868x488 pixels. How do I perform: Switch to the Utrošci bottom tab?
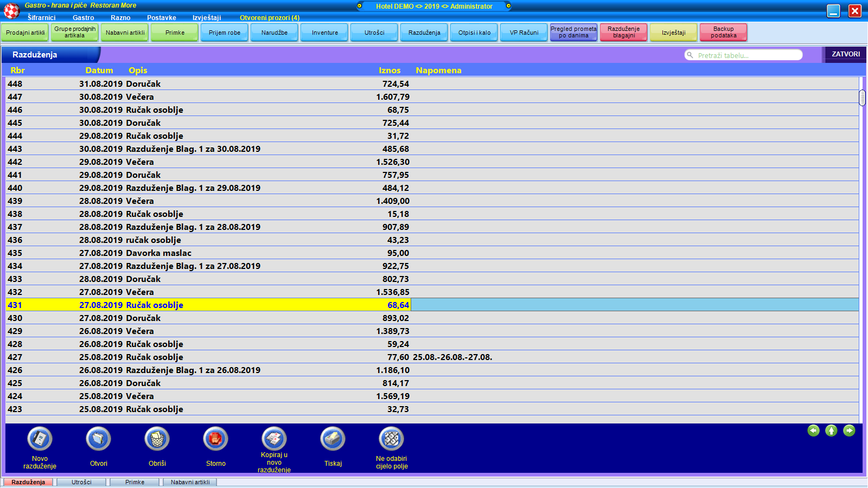pyautogui.click(x=82, y=482)
